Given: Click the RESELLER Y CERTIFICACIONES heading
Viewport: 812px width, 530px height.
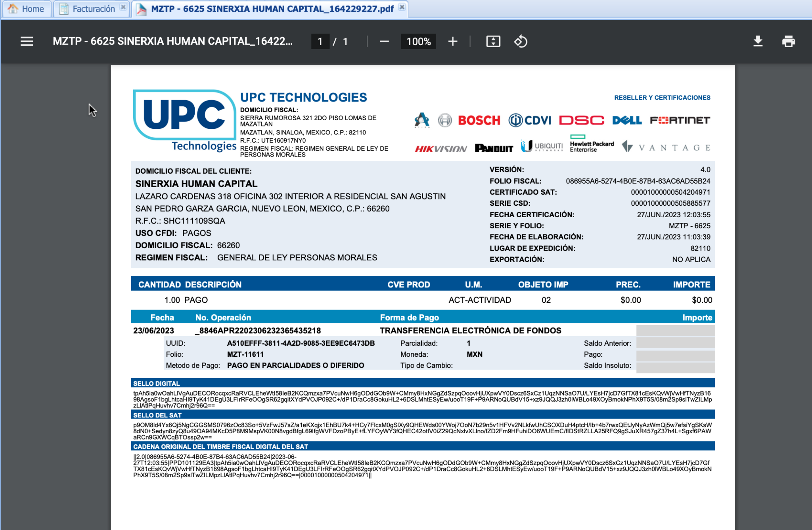Looking at the screenshot, I should coord(662,98).
